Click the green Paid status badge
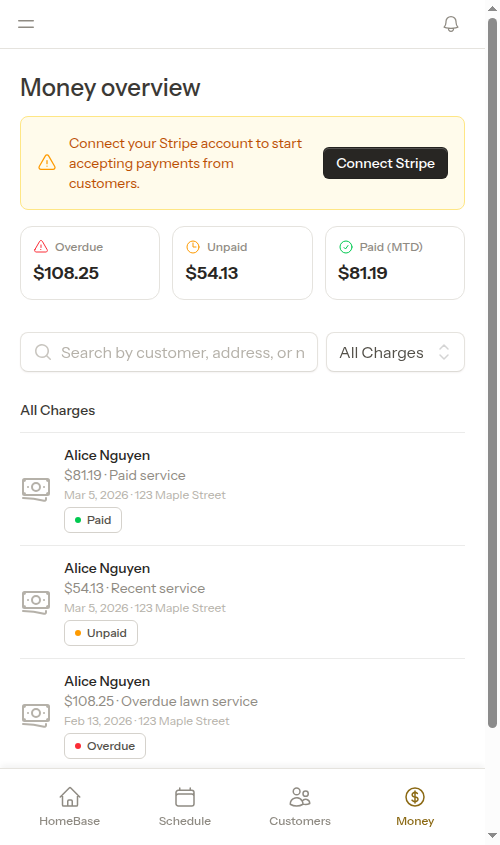 [93, 520]
